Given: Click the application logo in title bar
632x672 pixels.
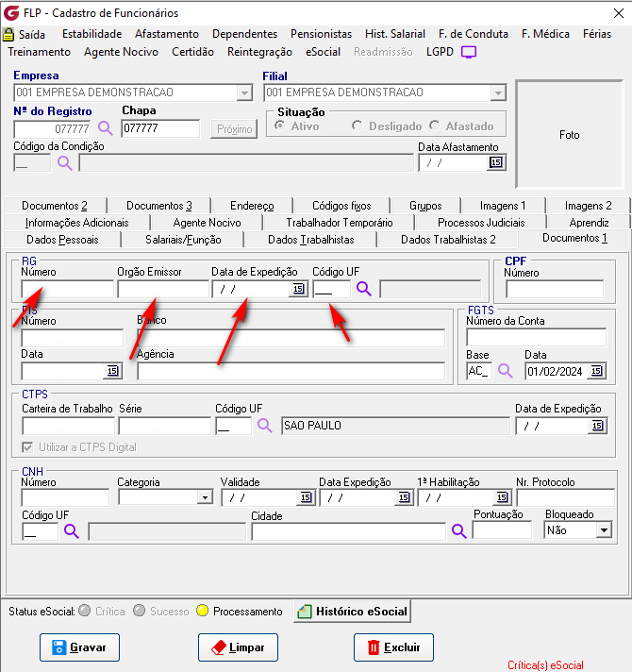Looking at the screenshot, I should [x=11, y=13].
